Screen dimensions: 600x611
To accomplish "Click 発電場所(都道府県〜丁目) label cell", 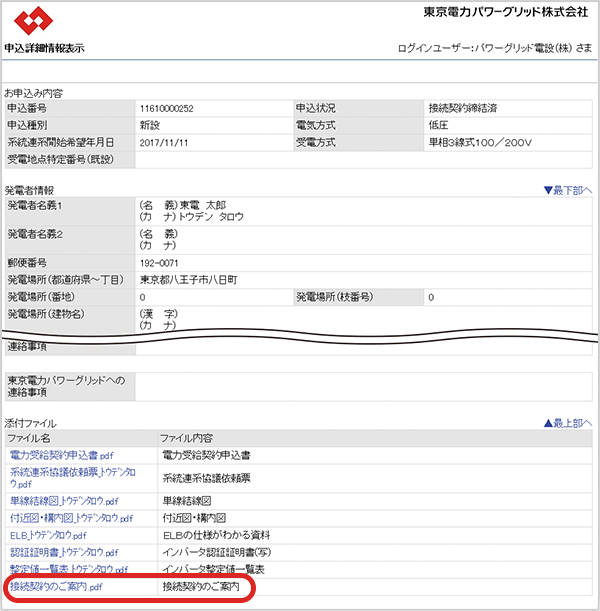I will point(70,280).
